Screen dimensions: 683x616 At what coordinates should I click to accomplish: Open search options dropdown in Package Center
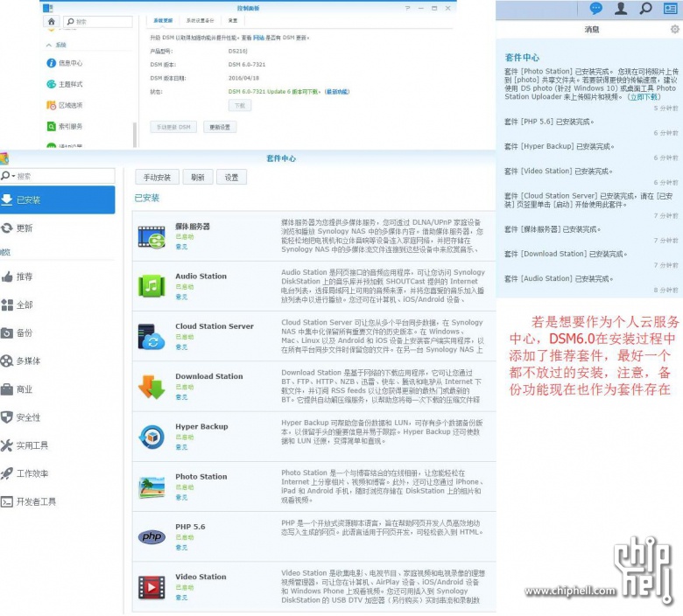click(x=8, y=176)
